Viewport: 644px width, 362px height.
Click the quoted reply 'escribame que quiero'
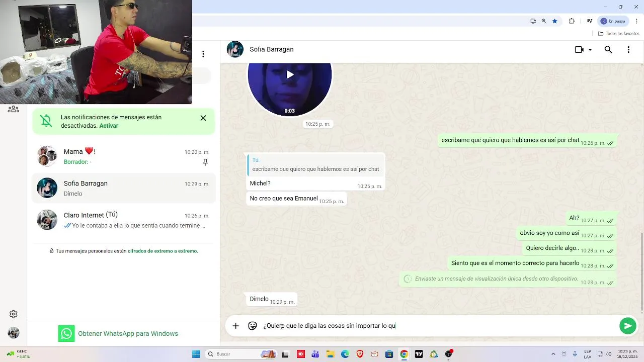316,164
